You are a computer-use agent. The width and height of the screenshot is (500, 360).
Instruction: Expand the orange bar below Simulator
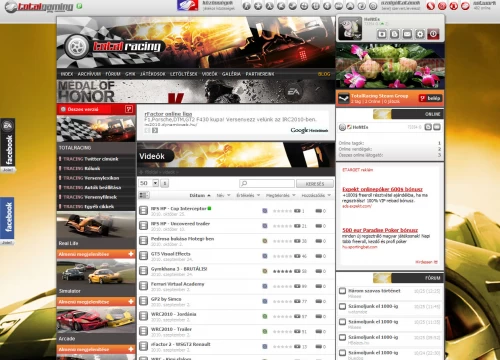pyautogui.click(x=96, y=302)
